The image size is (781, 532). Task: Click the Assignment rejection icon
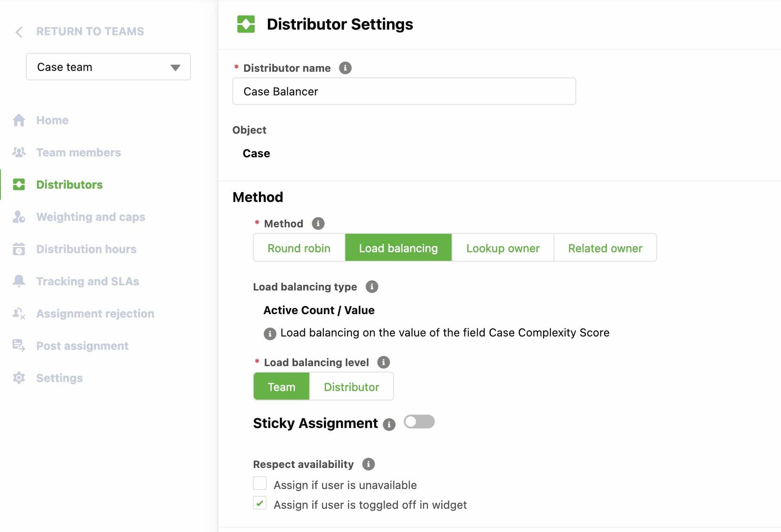click(x=19, y=314)
